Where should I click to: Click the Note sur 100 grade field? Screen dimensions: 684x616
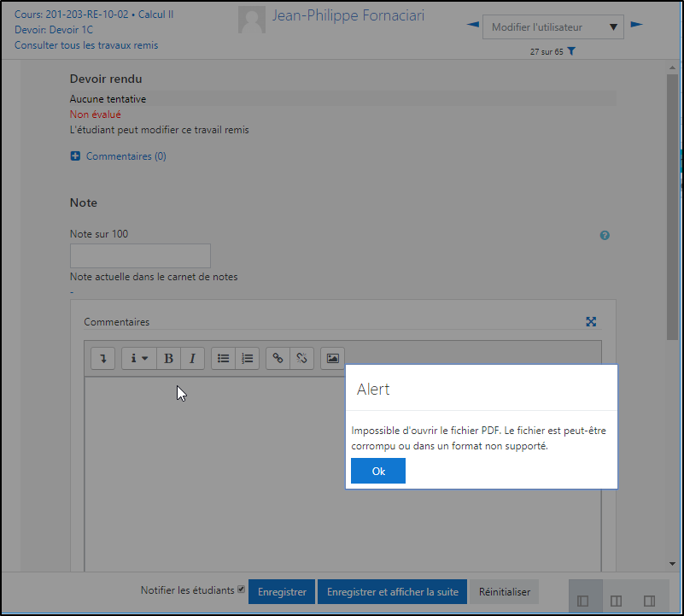[140, 255]
